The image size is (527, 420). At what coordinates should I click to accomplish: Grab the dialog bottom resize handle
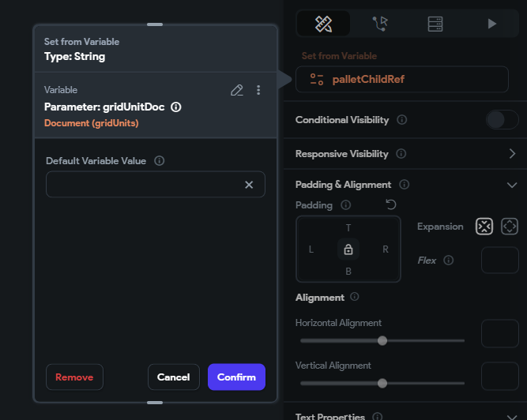[155, 403]
